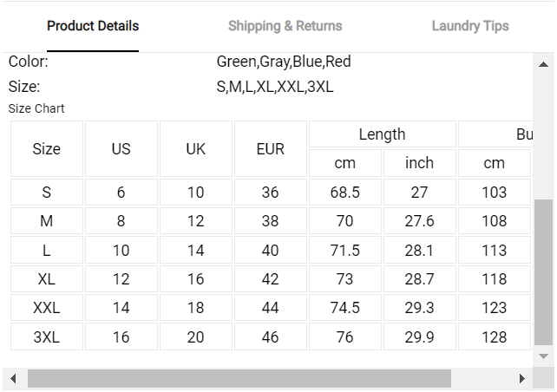The image size is (557, 392).
Task: Click the XXL size row label
Action: [x=47, y=308]
